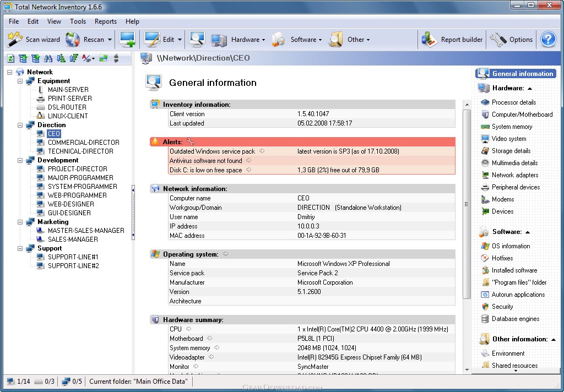Open Installed software in sidebar
564x392 pixels.
tap(514, 270)
